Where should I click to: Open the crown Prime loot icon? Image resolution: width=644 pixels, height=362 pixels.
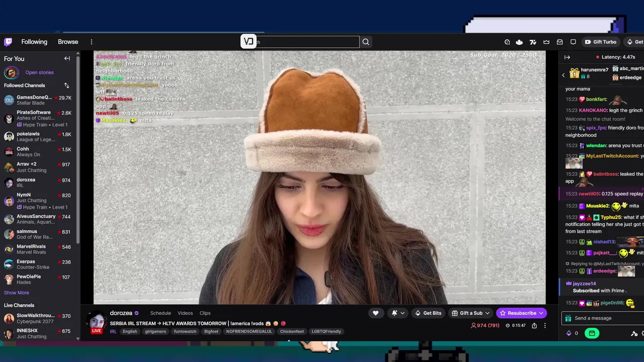pyautogui.click(x=546, y=42)
